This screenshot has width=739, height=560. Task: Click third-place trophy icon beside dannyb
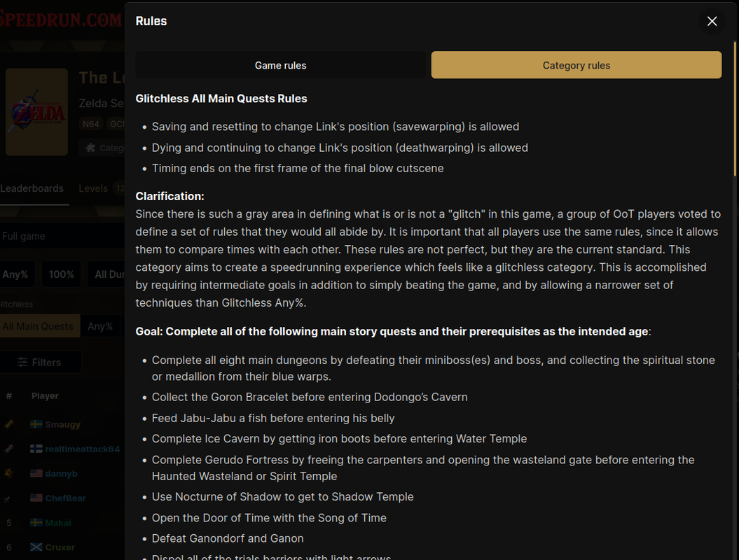tap(9, 473)
